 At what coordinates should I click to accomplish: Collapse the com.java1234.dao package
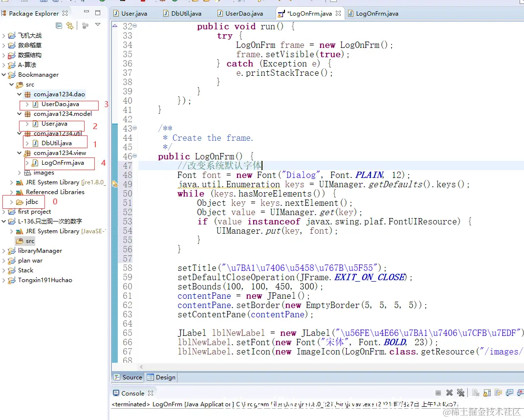point(20,94)
